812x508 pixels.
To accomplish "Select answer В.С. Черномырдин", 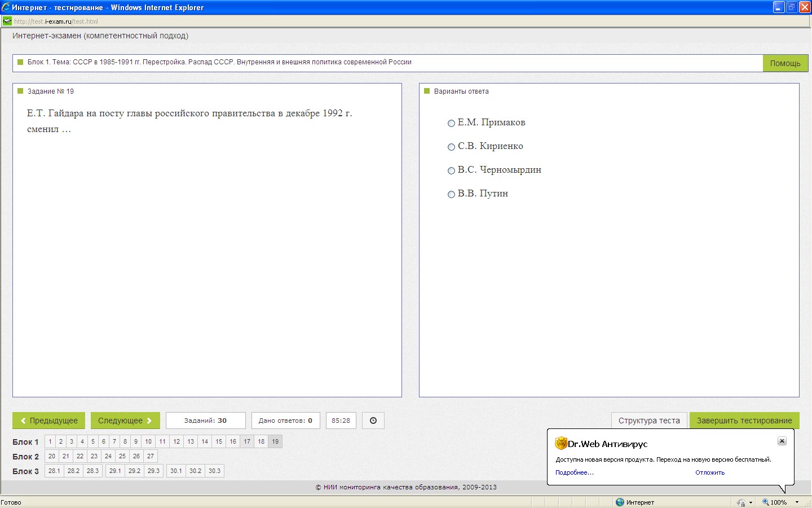I will pyautogui.click(x=451, y=170).
